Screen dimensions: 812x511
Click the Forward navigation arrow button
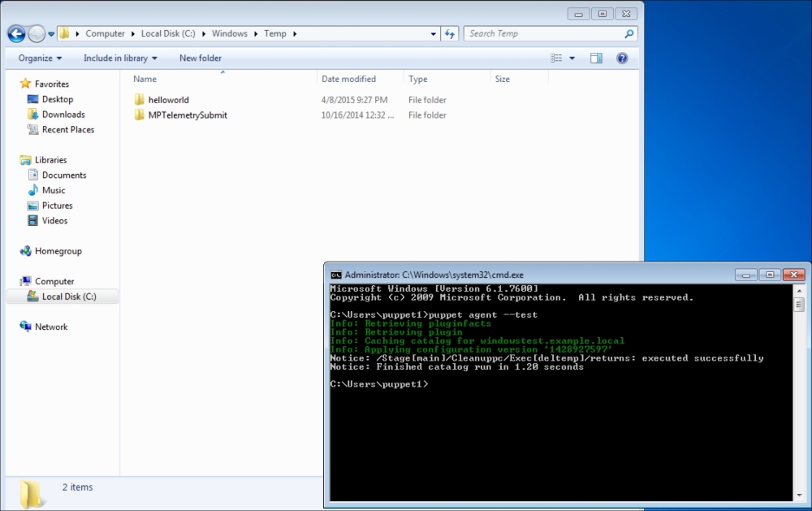click(37, 33)
